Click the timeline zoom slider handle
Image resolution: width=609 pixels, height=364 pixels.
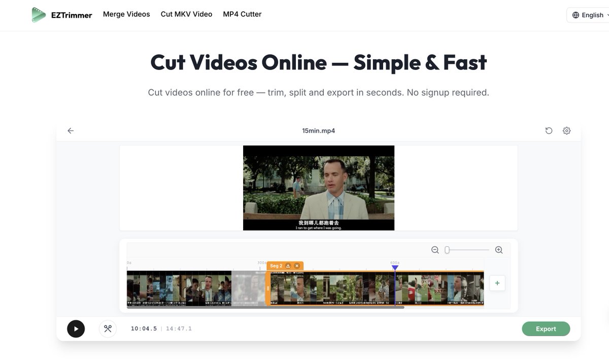click(x=447, y=250)
